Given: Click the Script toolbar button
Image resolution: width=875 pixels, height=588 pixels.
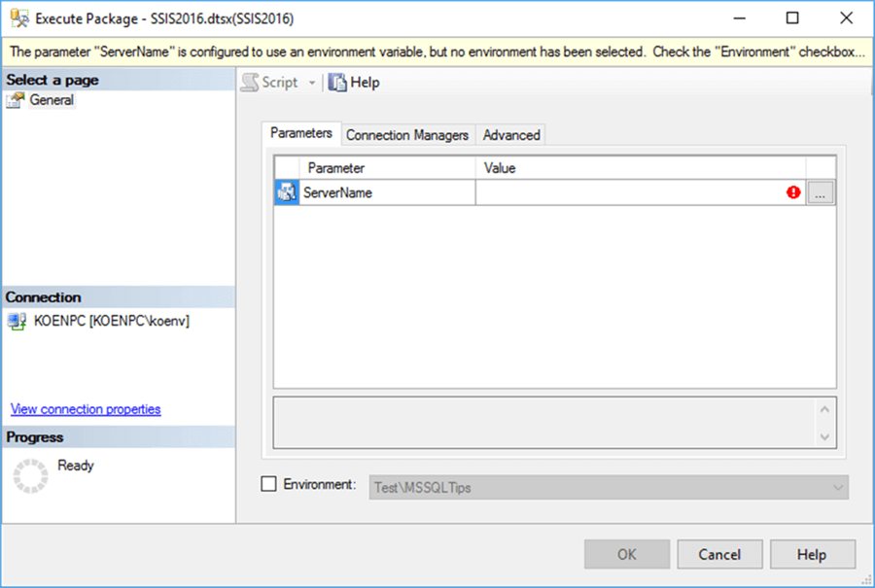Looking at the screenshot, I should (270, 83).
